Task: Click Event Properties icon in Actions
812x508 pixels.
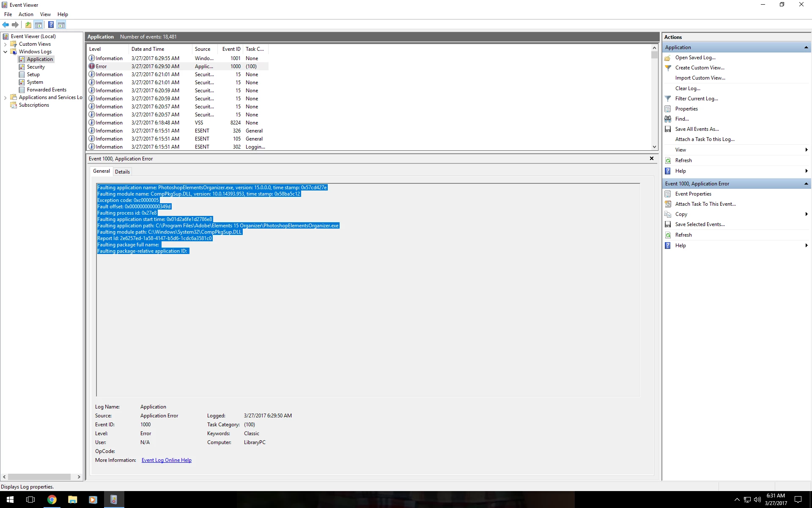Action: coord(668,194)
